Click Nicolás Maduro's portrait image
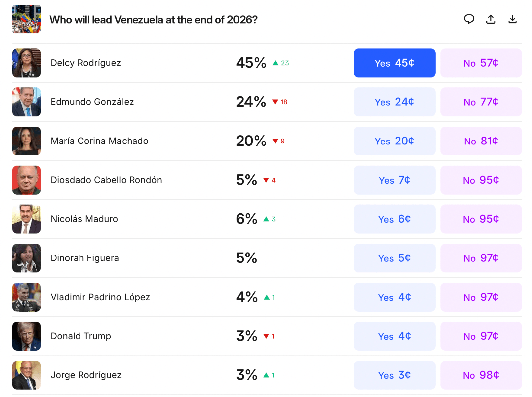Screen dimensions: 532x397 coord(27,219)
